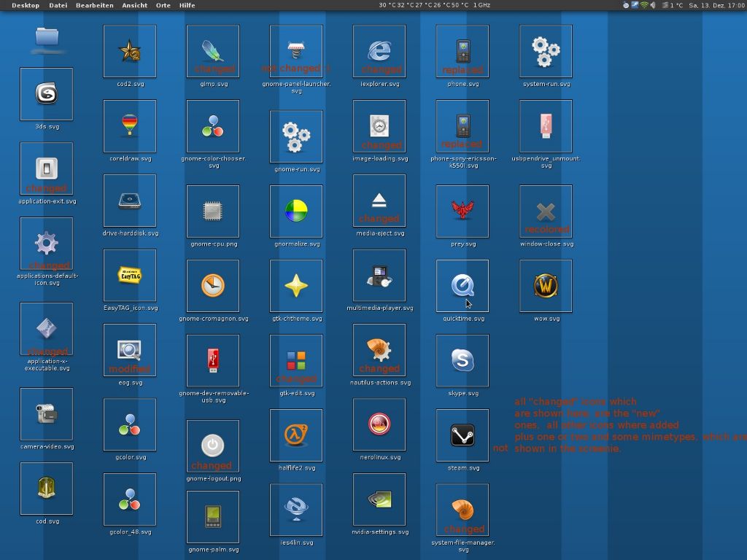Select the iexplorer.svg icon
Screen dimensions: 747x560
point(379,51)
